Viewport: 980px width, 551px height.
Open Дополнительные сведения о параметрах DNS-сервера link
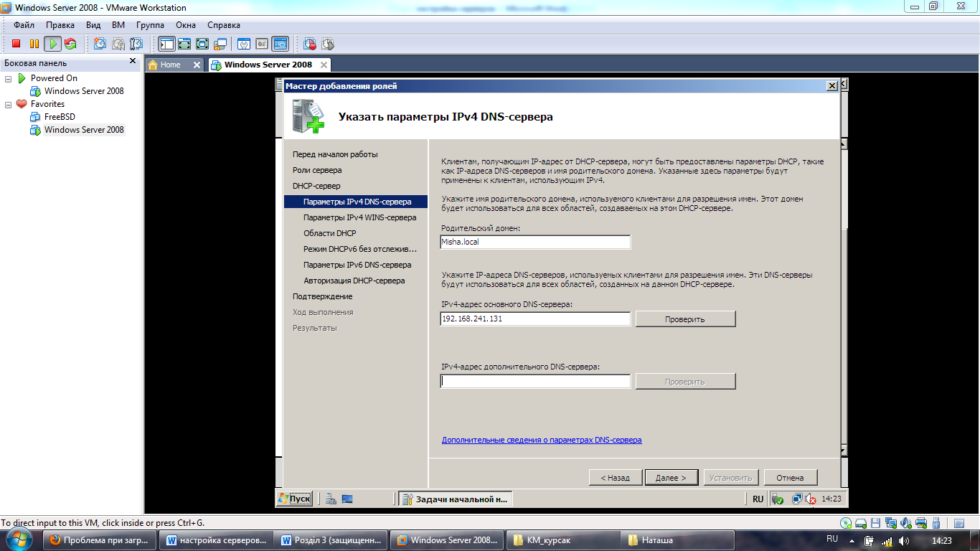(x=542, y=440)
